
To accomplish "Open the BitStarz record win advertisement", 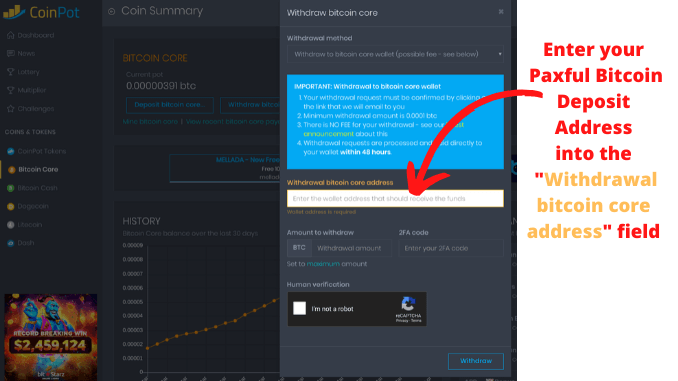I will [x=51, y=337].
